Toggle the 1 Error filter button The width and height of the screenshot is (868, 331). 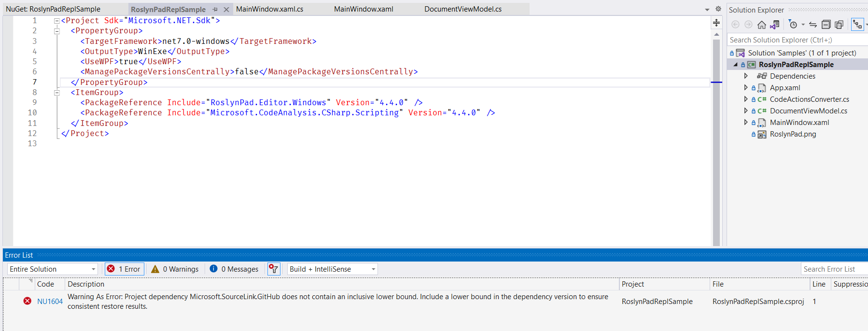124,269
